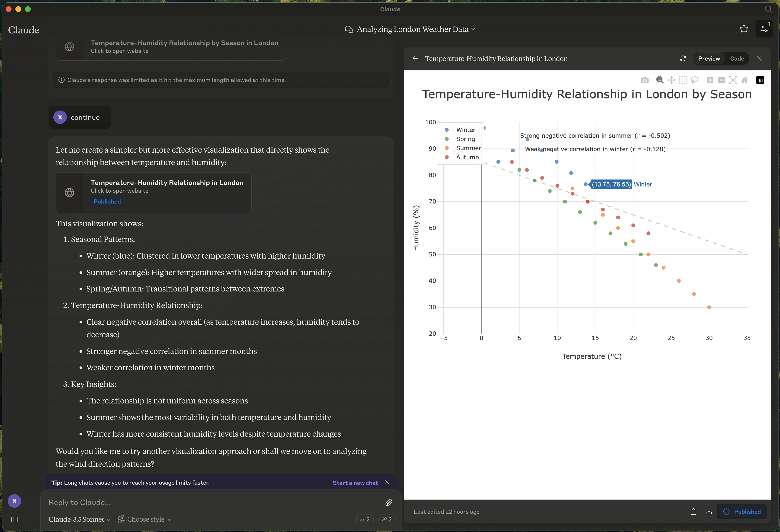The image size is (780, 532).
Task: Open the Claude 3.5 Sonnet model dropdown
Action: (x=79, y=519)
